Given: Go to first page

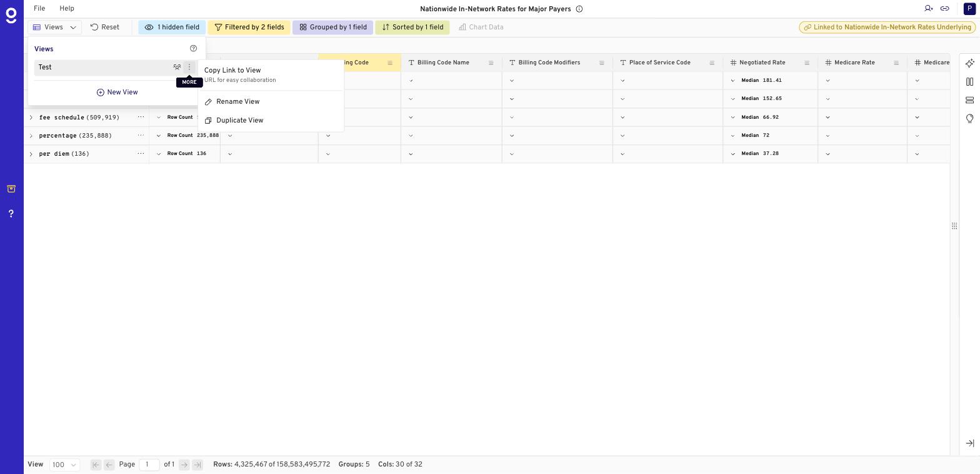Looking at the screenshot, I should (96, 465).
